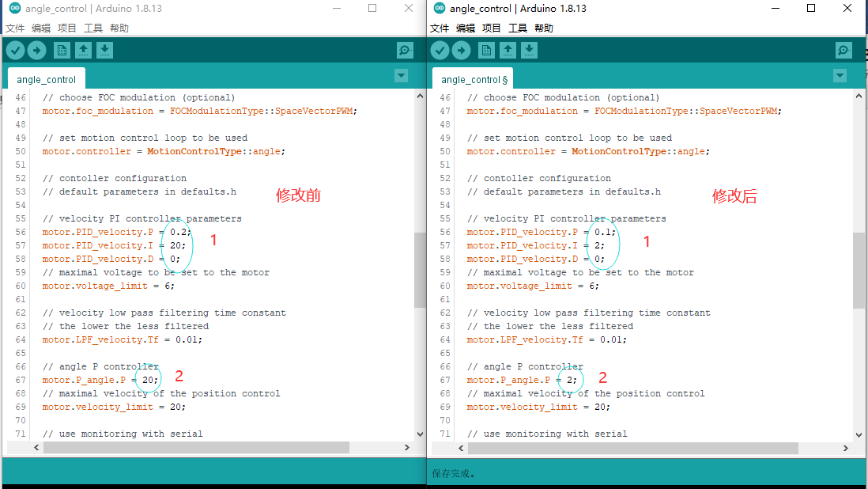
Task: Upload the modified sketch from the right window
Action: point(461,50)
